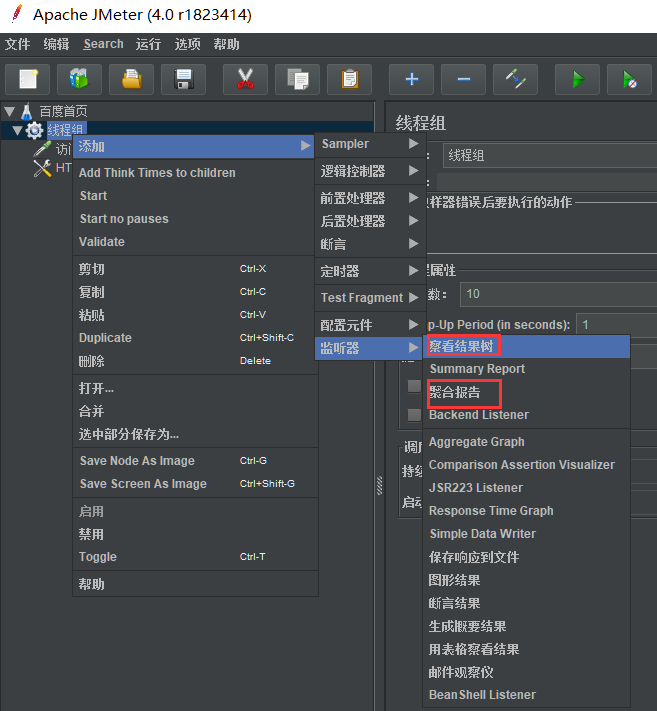Expand the 定时器 submenu

pos(370,271)
